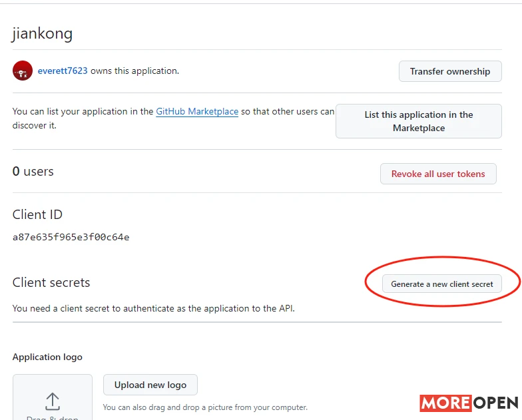Screen dimensions: 522x420
Task: Click the Client ID heading
Action: pyautogui.click(x=37, y=214)
